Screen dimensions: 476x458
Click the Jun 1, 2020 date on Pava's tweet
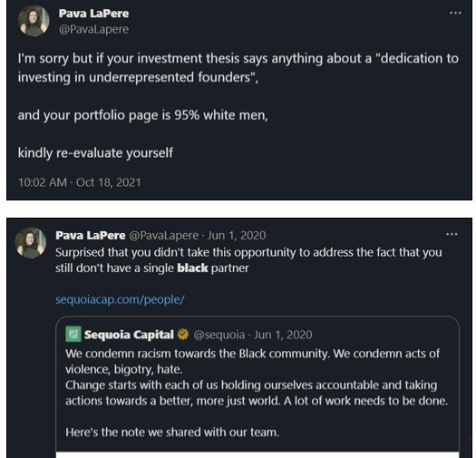[x=237, y=236]
